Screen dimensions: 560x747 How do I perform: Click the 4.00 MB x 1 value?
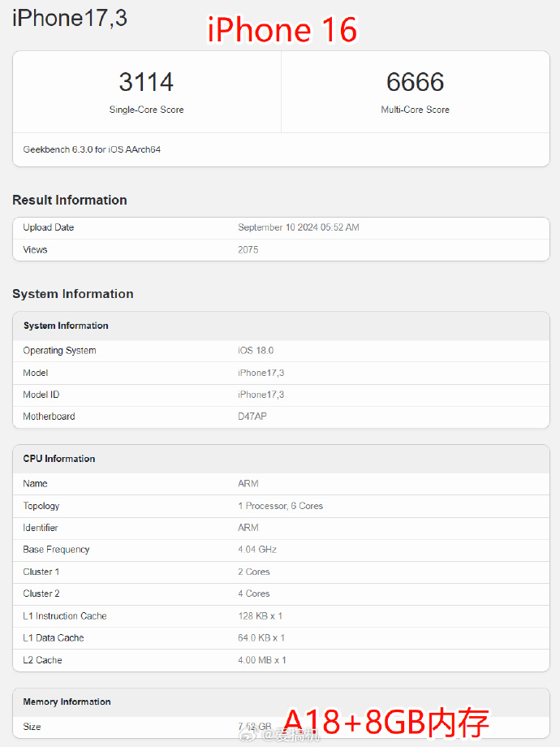tap(262, 660)
